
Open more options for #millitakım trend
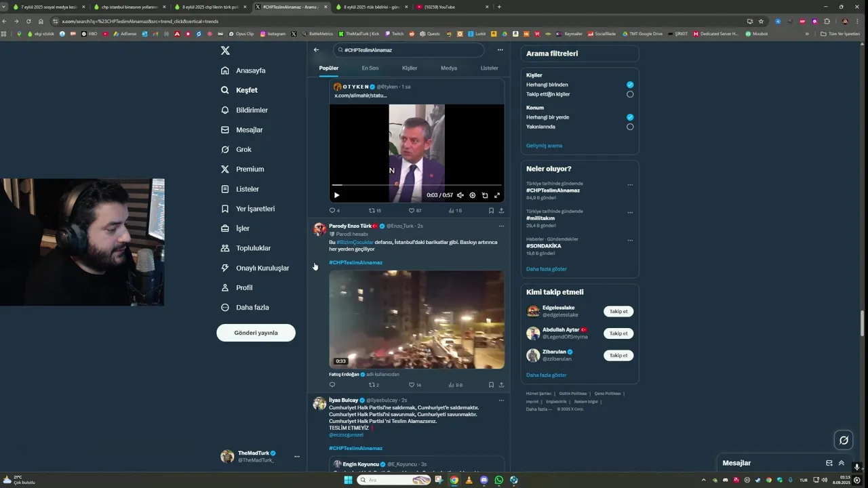click(630, 212)
